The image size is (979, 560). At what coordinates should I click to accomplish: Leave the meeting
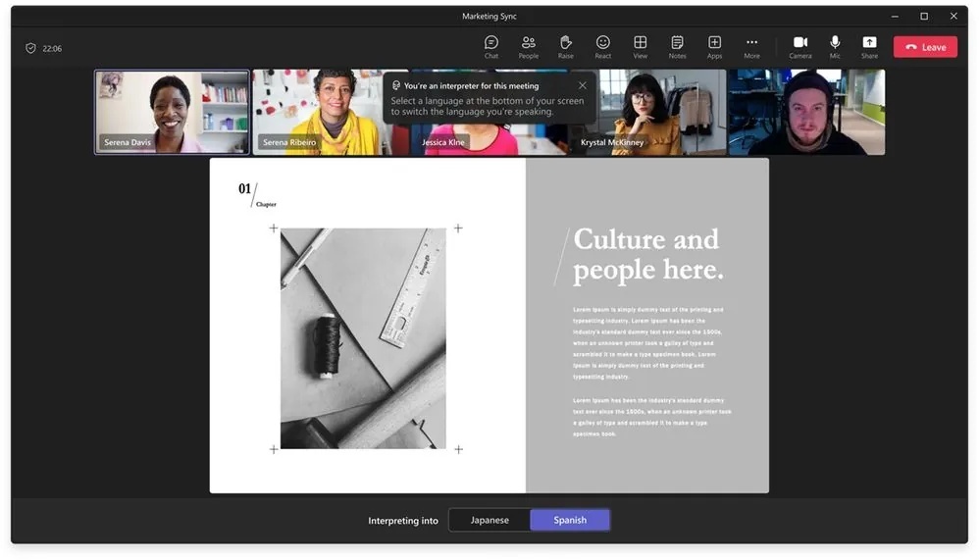(x=925, y=47)
